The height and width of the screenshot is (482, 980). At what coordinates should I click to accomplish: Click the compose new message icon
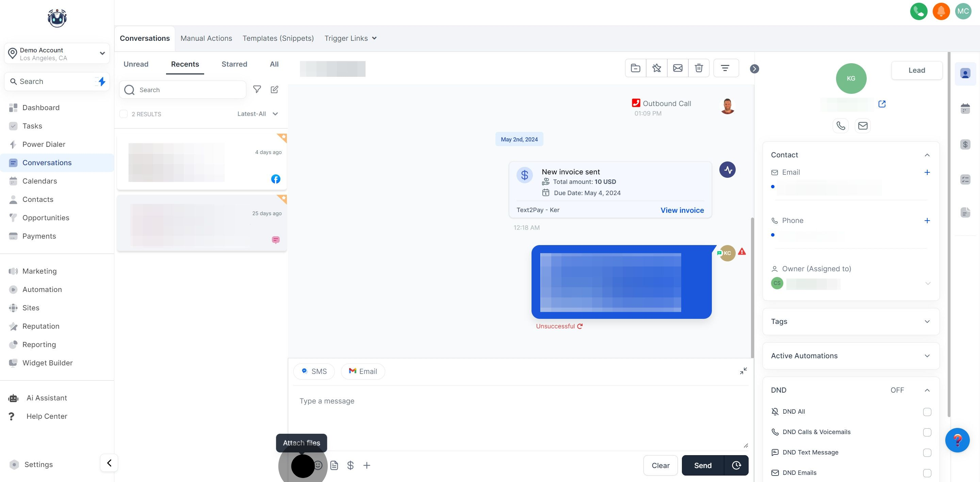pos(274,90)
